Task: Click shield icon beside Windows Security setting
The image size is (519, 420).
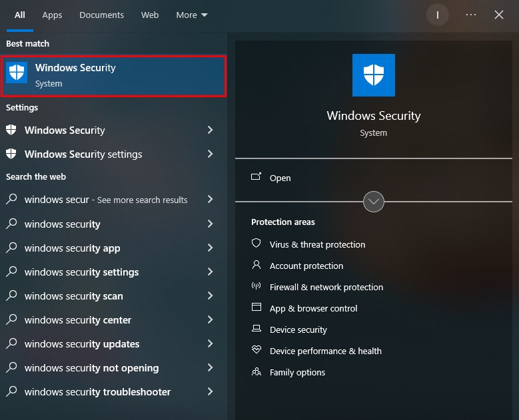Action: point(11,130)
